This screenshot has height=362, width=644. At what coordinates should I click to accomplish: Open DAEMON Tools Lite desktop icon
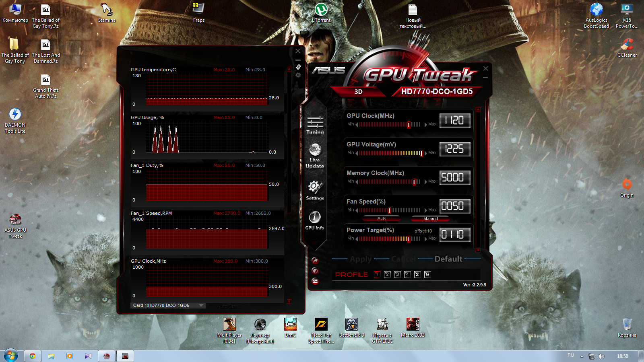15,121
